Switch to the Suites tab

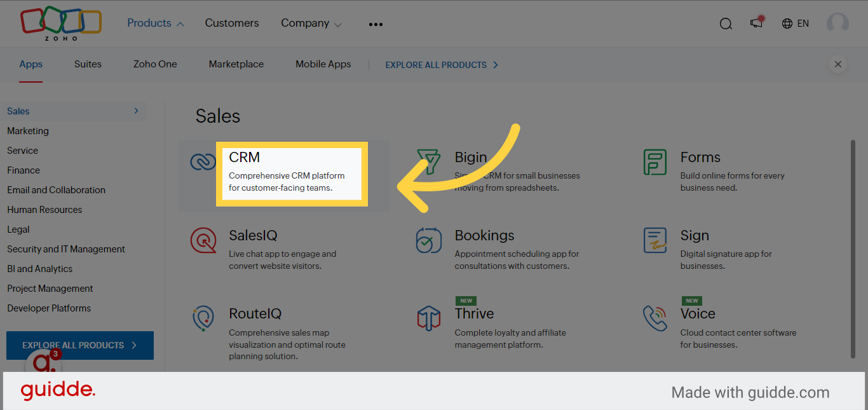[x=88, y=64]
